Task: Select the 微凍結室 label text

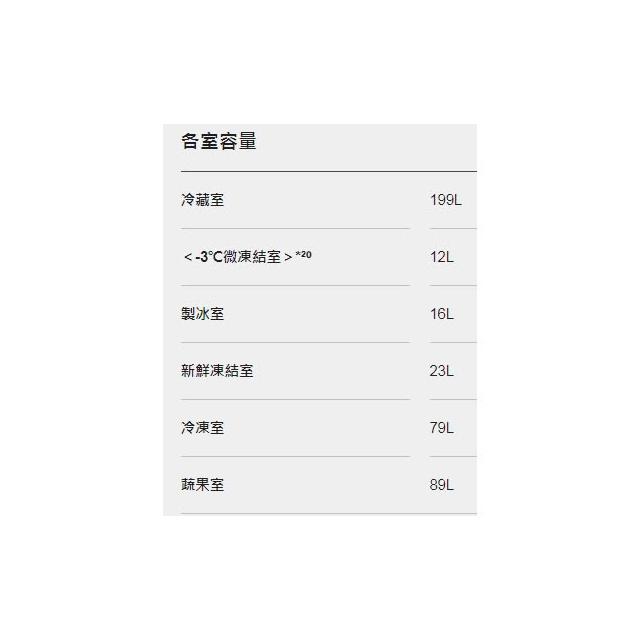Action: point(254,257)
